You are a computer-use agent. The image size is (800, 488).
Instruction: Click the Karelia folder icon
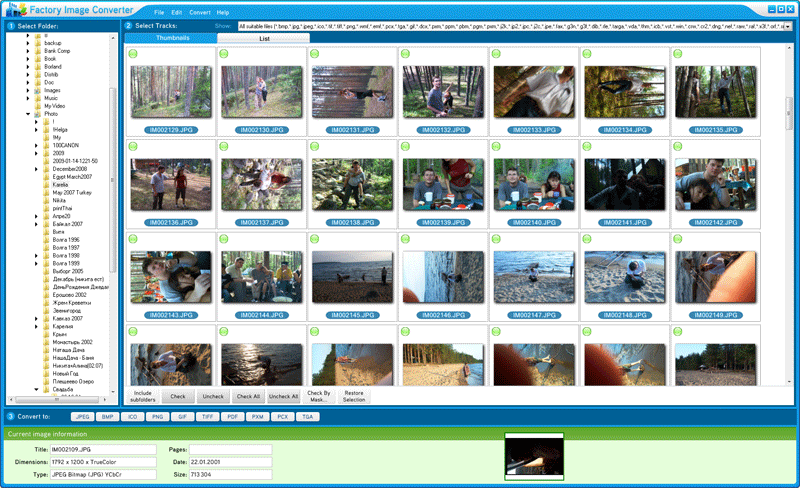[46, 185]
